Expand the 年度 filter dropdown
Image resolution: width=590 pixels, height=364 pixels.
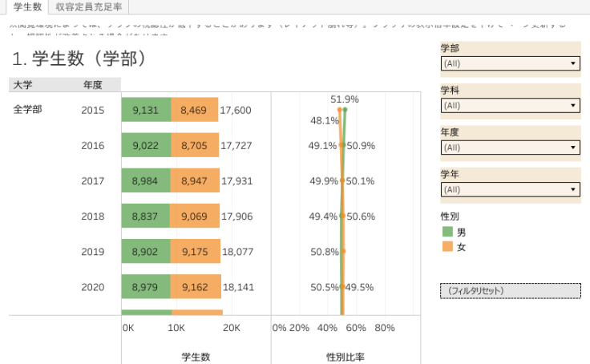510,147
